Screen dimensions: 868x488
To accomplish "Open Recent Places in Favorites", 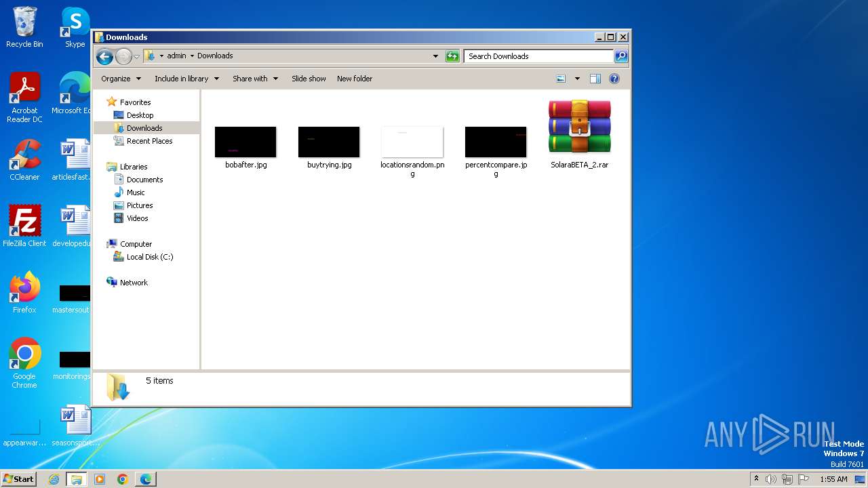I will tap(149, 141).
